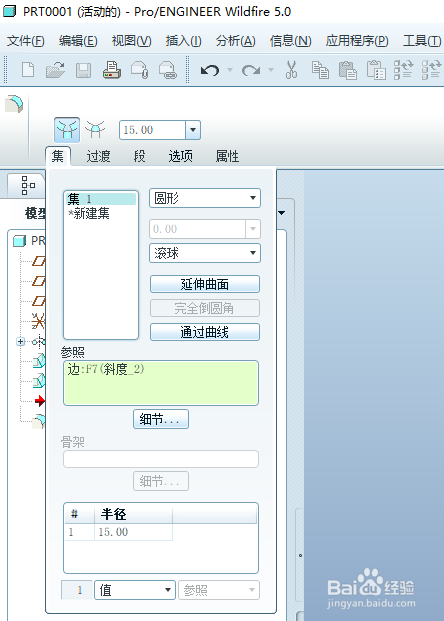
Task: Open the 信息(N) menu
Action: click(290, 41)
